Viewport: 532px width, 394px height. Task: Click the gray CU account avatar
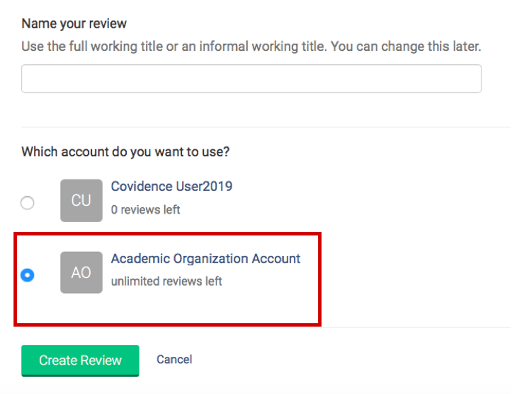coord(81,200)
